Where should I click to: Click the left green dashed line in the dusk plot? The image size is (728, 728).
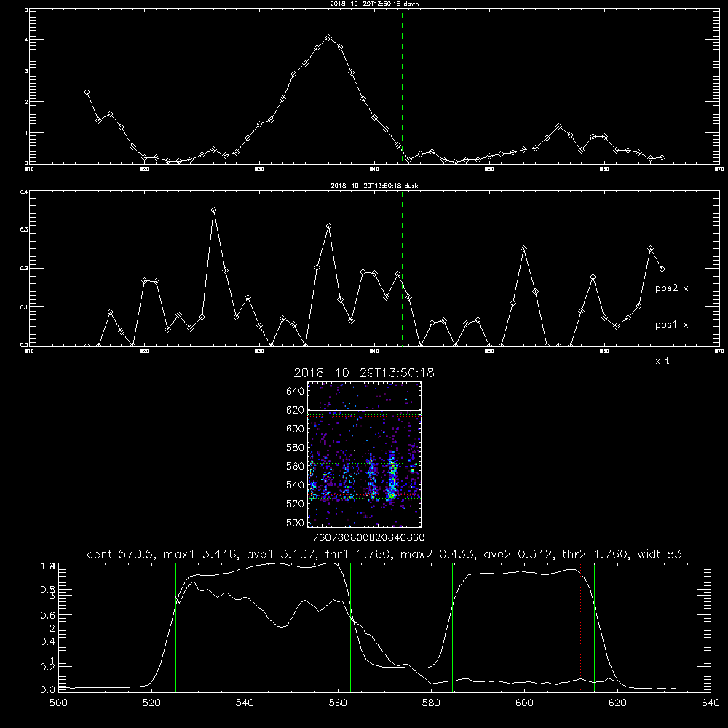tap(232, 268)
